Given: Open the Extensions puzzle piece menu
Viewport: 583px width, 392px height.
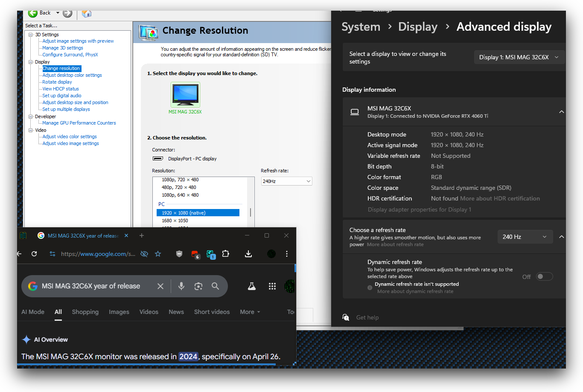Looking at the screenshot, I should point(226,254).
